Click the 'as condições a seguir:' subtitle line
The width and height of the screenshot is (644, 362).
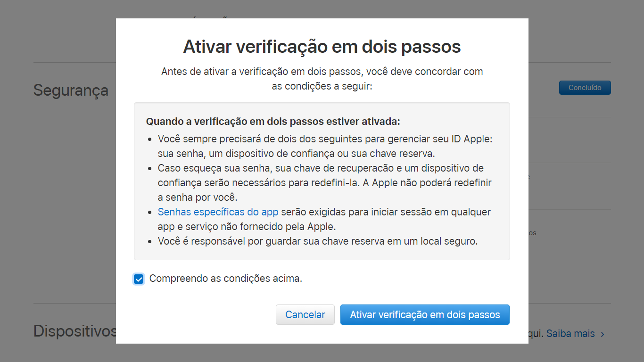click(x=322, y=87)
